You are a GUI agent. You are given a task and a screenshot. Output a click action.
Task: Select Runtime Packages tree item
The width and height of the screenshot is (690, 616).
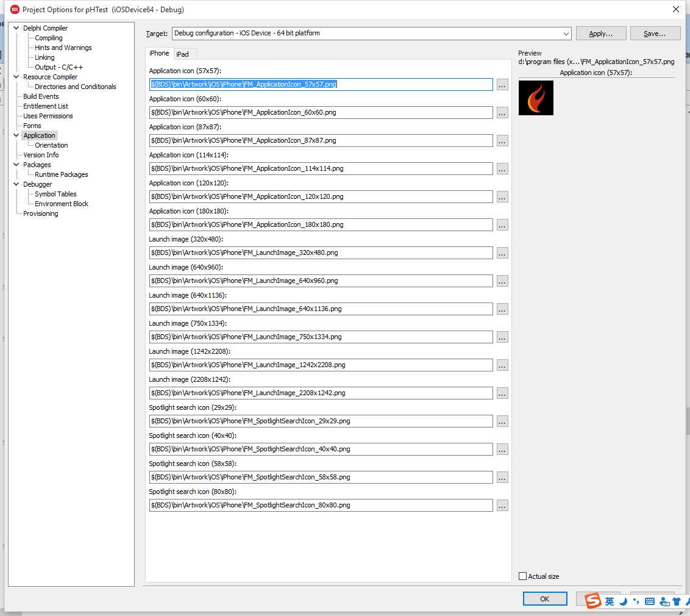[61, 174]
